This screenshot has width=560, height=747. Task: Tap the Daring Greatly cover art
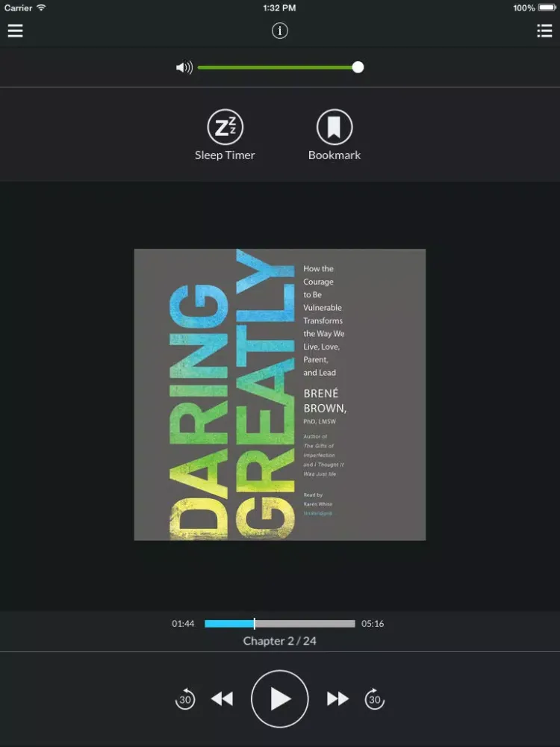[279, 394]
